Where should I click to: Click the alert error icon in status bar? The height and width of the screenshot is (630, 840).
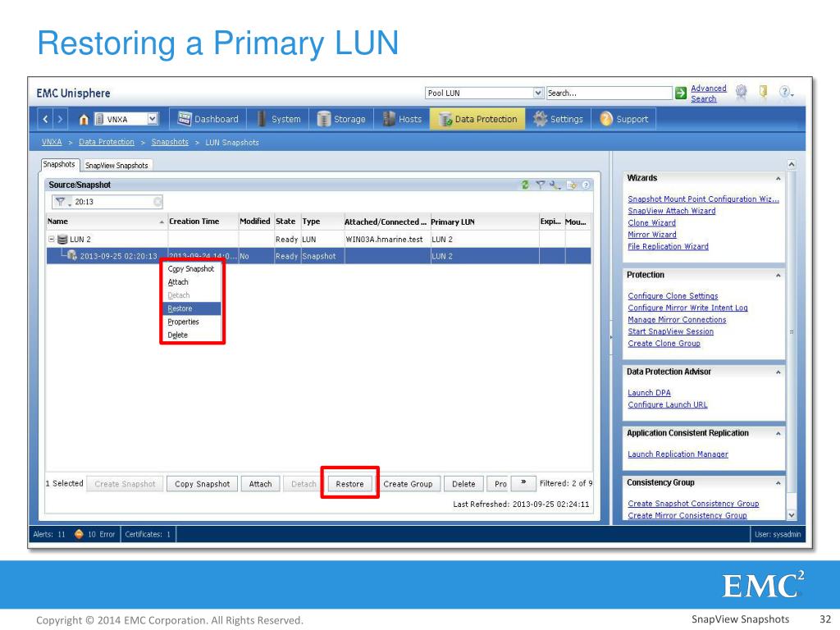(x=79, y=533)
